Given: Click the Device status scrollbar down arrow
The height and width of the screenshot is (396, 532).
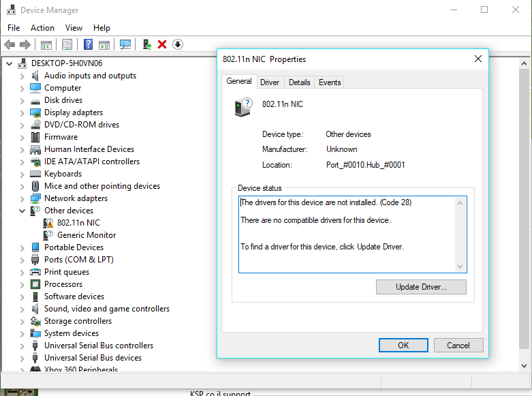Looking at the screenshot, I should point(461,266).
